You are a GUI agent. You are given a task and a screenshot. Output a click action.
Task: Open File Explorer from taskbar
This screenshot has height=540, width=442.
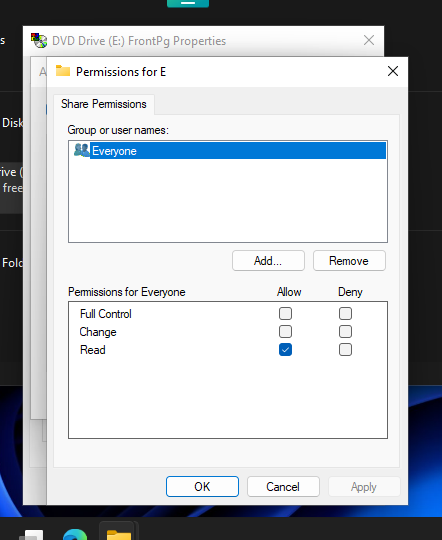(119, 532)
